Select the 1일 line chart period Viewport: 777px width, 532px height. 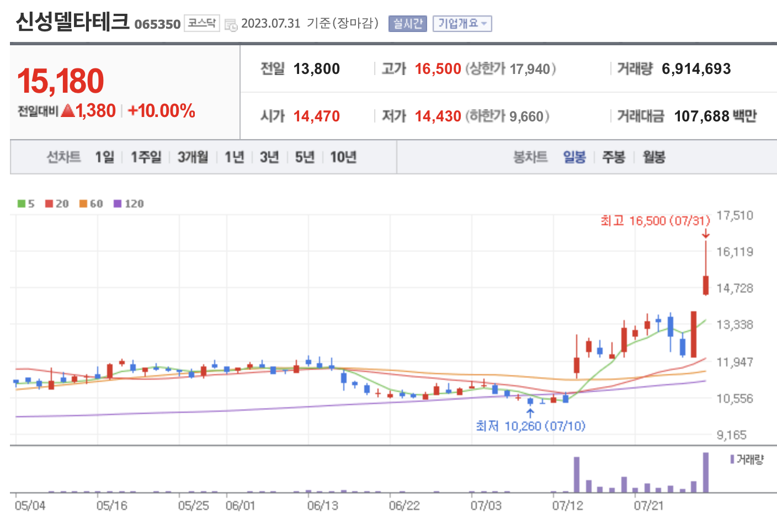pyautogui.click(x=104, y=157)
